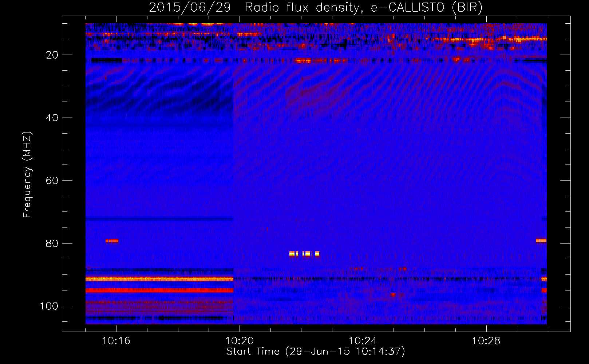Viewport: 589px width, 364px height.
Task: Click the yellow horizontal band near 91 MHz
Action: click(159, 279)
